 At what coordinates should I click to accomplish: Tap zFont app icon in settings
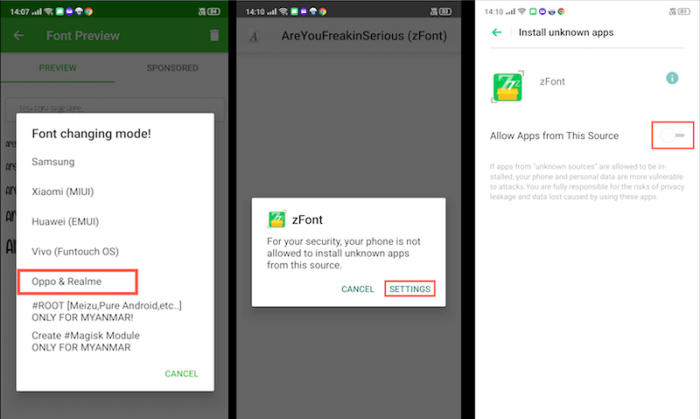pos(507,87)
